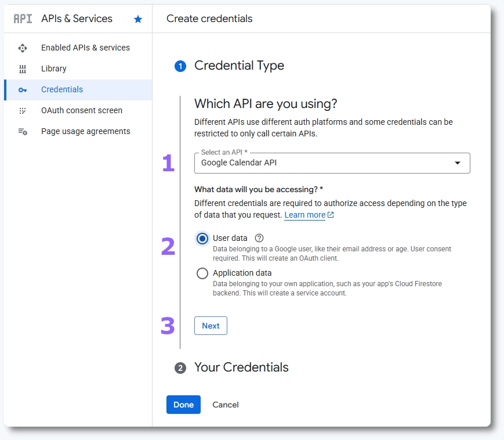This screenshot has height=440, width=504.
Task: Expand the Your Credentials step
Action: [241, 367]
